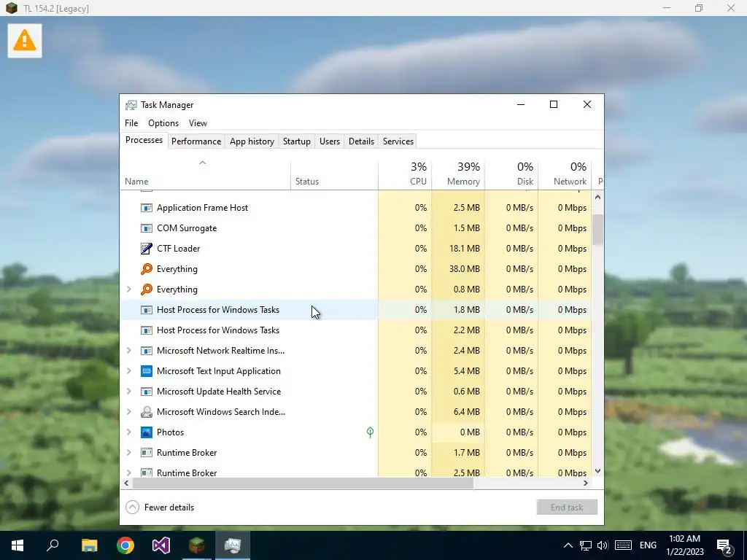This screenshot has width=747, height=560.
Task: Open the Windows Start menu
Action: [18, 545]
